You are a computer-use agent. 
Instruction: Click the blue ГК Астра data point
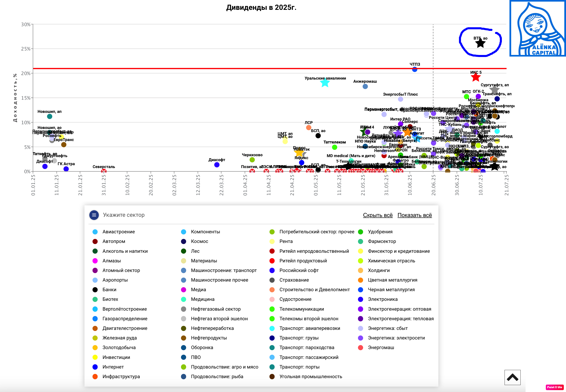pos(66,169)
